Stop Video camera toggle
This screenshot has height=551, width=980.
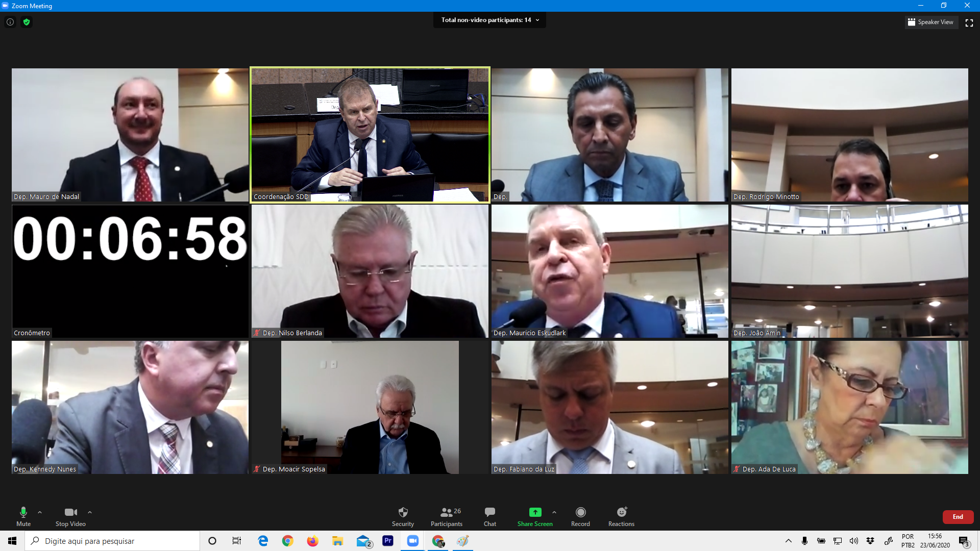70,516
